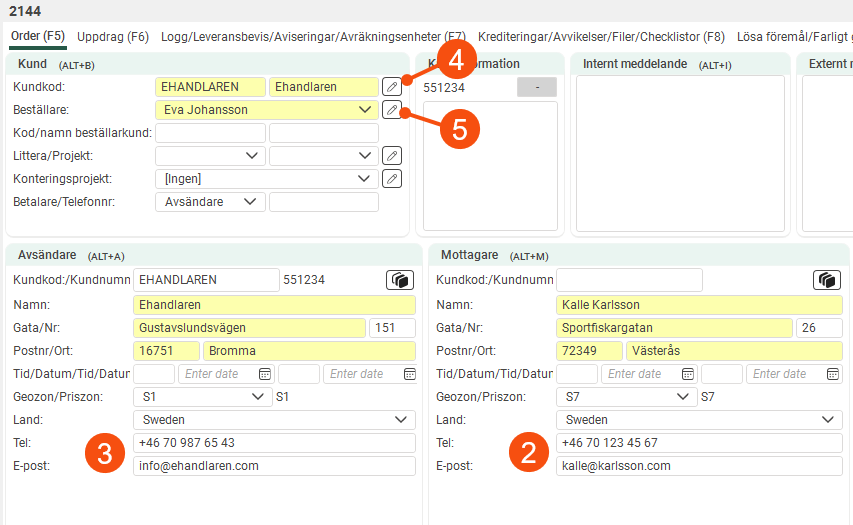Click the Mottagare E-post input field

click(698, 466)
